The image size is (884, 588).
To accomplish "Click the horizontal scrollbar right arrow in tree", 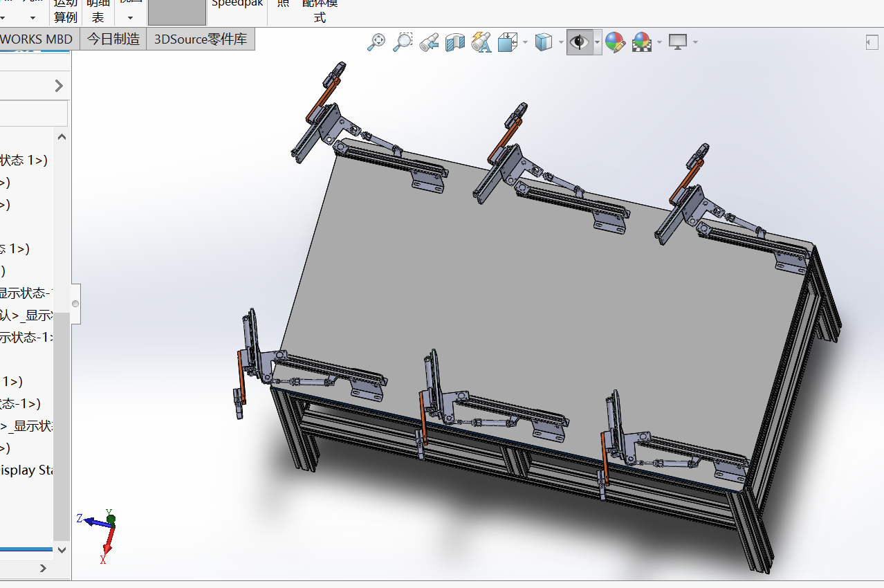I will (x=42, y=568).
